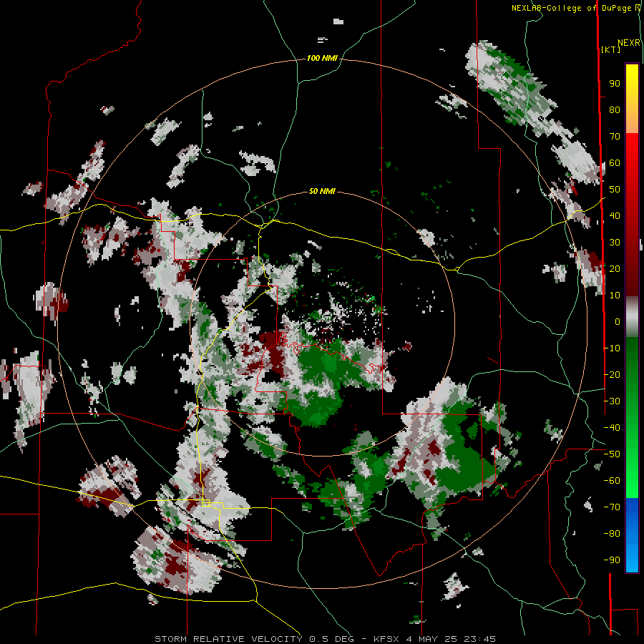This screenshot has height=644, width=644.
Task: Click the "-30" scale label
Action: point(612,401)
